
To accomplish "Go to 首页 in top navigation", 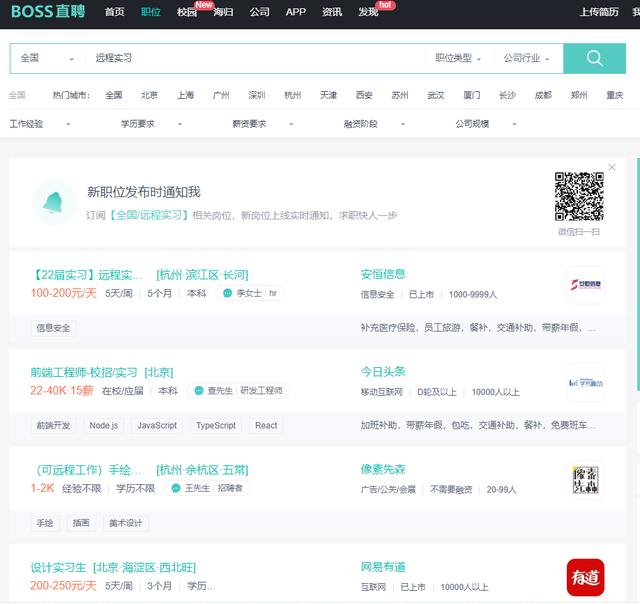I will point(114,12).
